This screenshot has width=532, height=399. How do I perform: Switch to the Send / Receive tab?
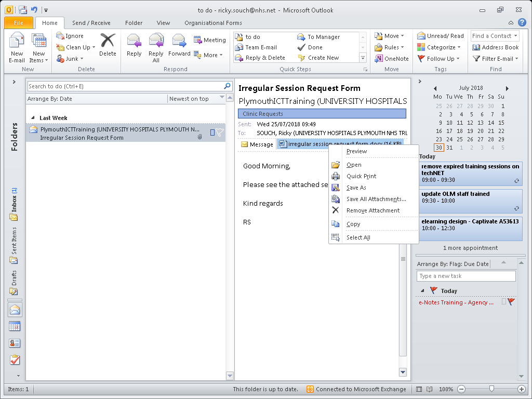tap(91, 23)
